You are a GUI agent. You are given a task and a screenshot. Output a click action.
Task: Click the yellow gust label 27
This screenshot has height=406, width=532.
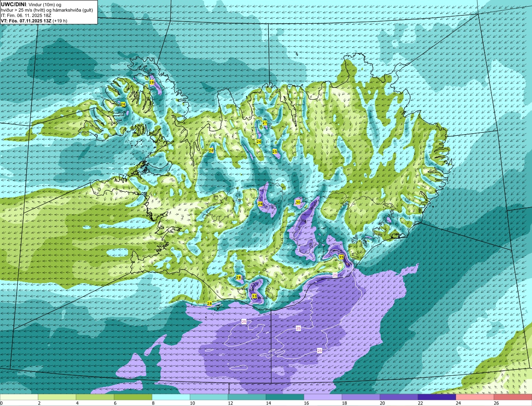[265, 123]
